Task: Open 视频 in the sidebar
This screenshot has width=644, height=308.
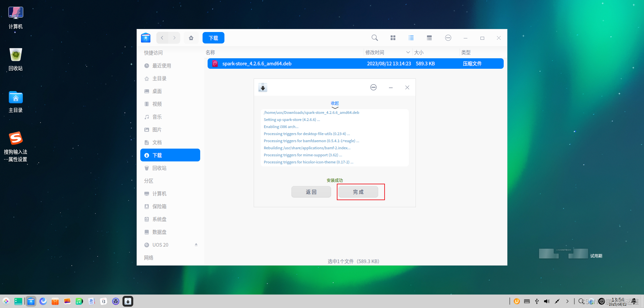Action: click(170, 104)
